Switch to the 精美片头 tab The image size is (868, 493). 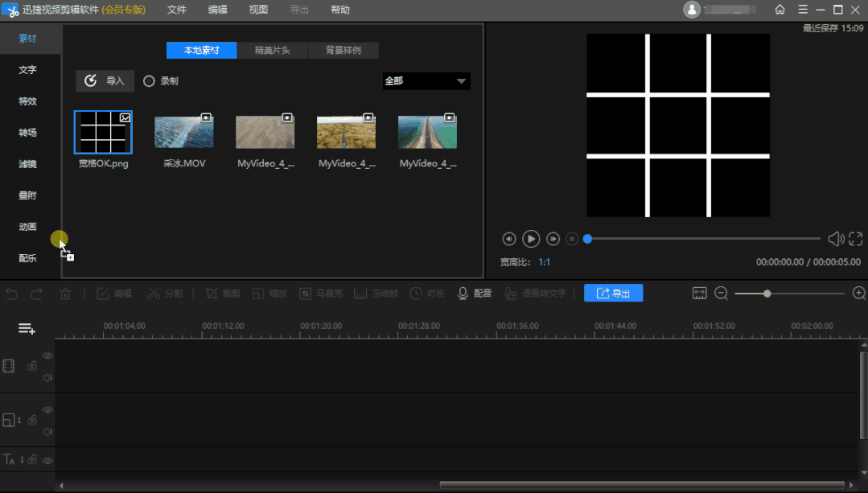(272, 51)
